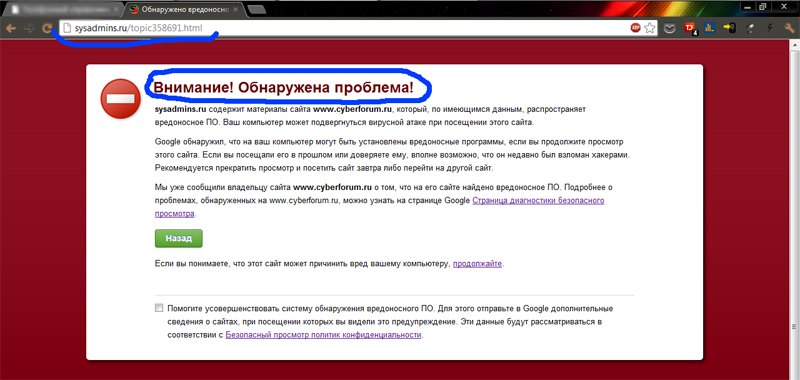
Task: Click the forward navigation arrow
Action: click(x=29, y=29)
